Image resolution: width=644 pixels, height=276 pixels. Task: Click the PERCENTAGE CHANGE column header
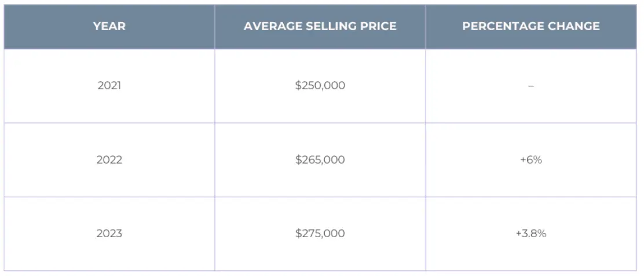(530, 27)
